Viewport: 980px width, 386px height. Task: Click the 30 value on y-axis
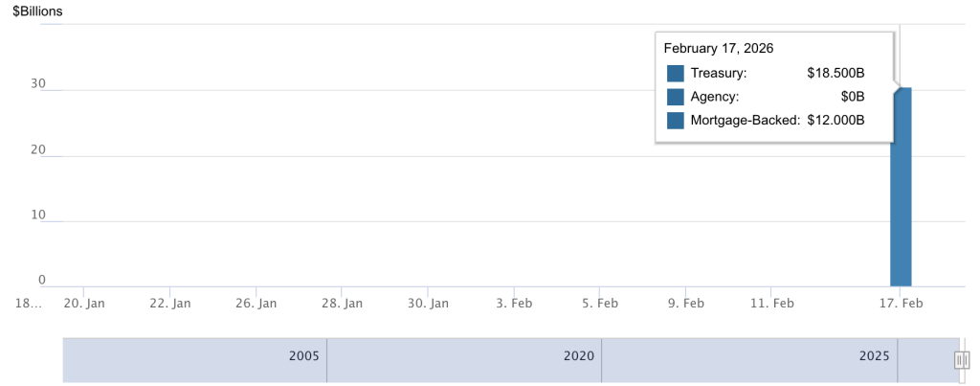point(37,83)
